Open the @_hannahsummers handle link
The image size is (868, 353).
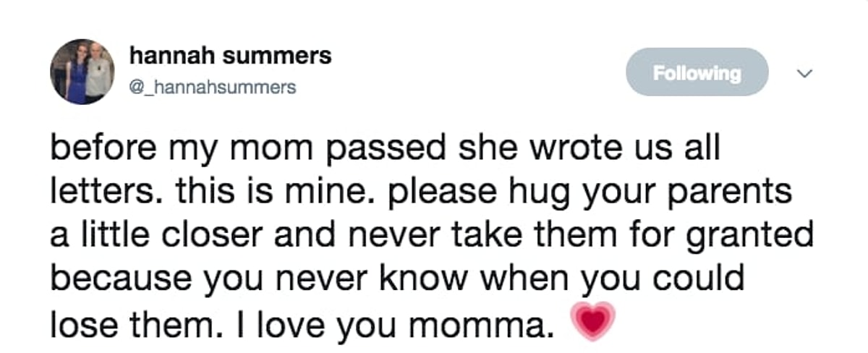point(211,88)
